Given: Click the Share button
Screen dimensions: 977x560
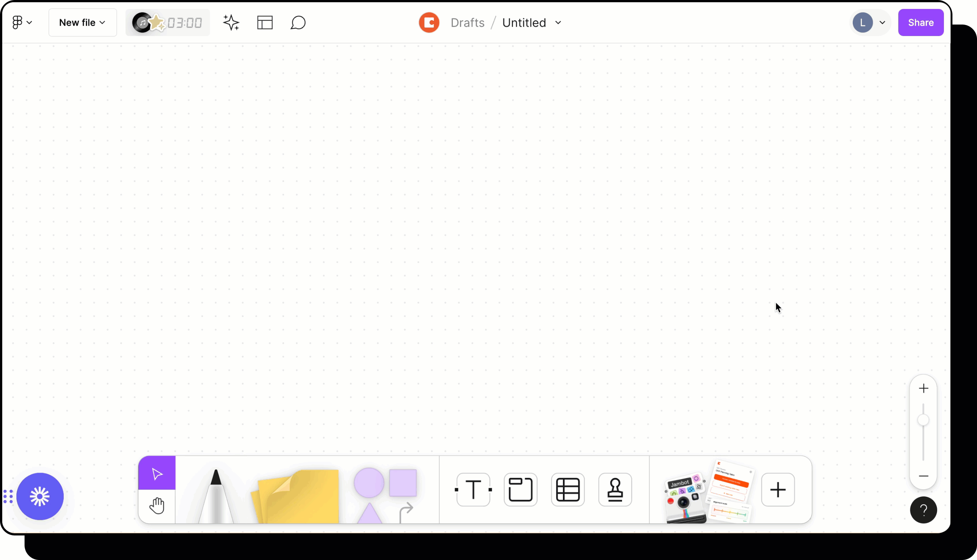Looking at the screenshot, I should pos(920,22).
